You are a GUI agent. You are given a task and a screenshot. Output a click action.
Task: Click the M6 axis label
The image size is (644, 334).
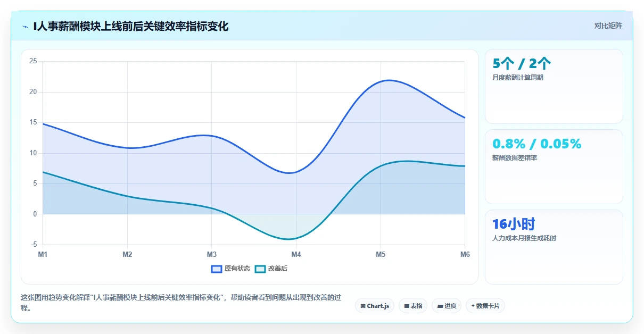click(465, 254)
